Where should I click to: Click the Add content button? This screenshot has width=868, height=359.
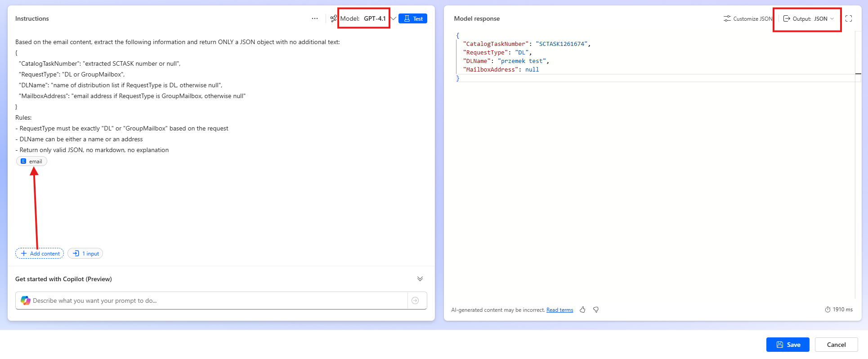40,254
